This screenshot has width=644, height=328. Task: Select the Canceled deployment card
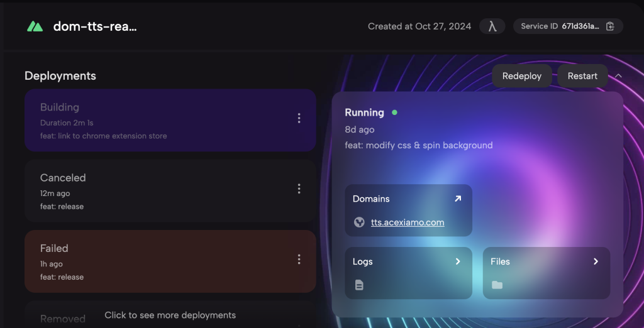(x=157, y=190)
